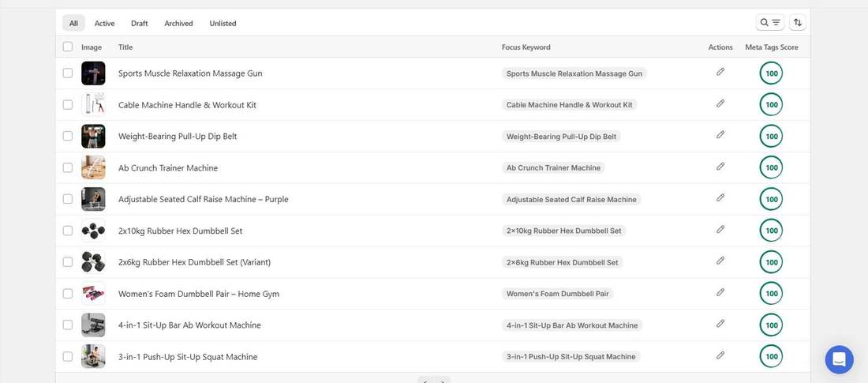Screen dimensions: 868x383
Task: Edit 3-in-1 Push-Up Sit-Up Squat Machine pencil
Action: [720, 355]
